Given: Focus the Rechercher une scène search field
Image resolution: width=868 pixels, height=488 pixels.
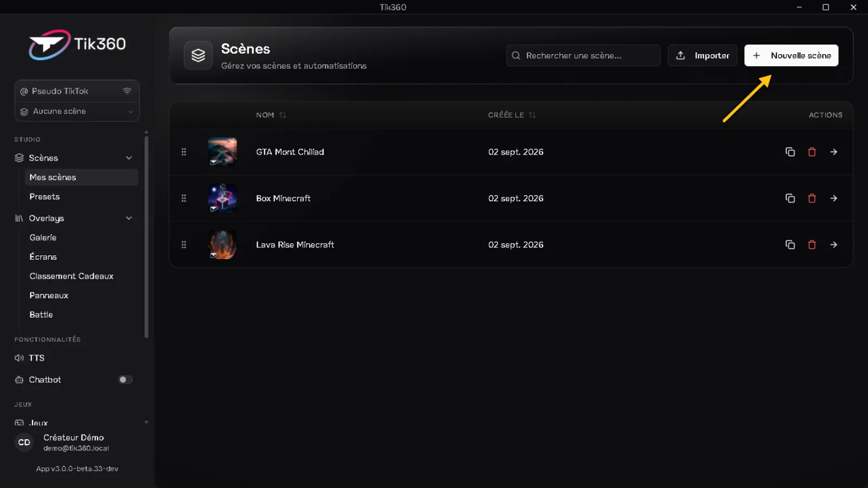Looking at the screenshot, I should [x=583, y=55].
